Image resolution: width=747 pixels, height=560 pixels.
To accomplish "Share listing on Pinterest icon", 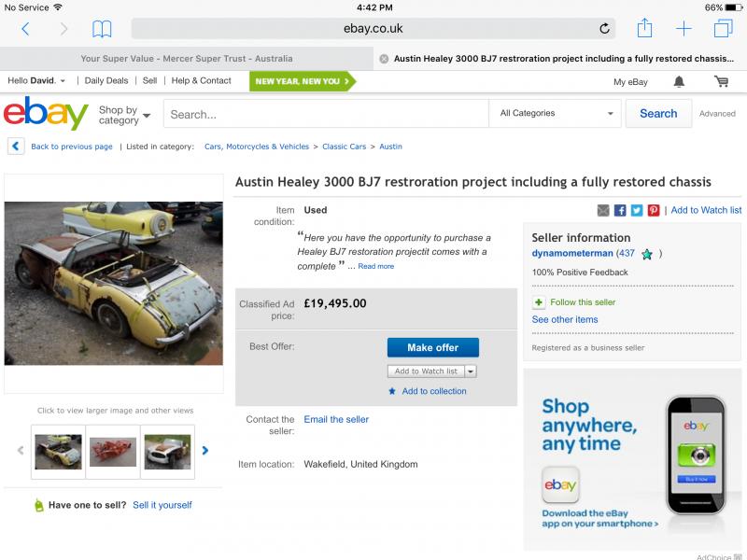I will 654,211.
